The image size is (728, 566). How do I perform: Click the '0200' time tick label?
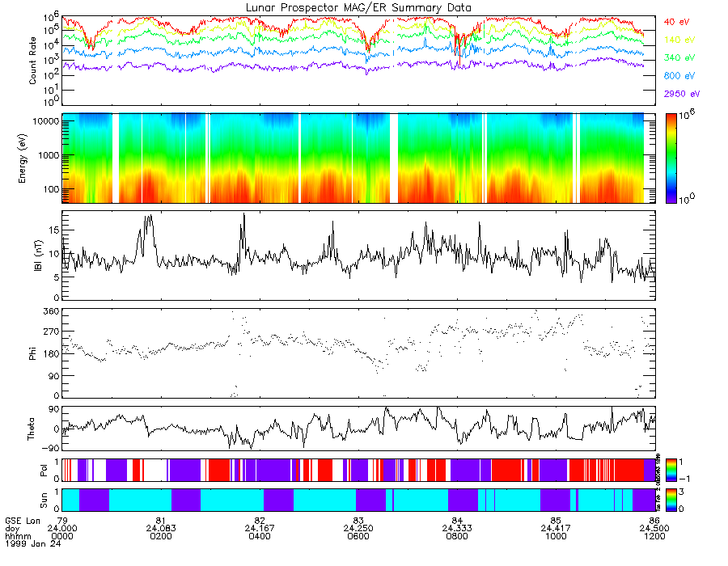point(161,536)
